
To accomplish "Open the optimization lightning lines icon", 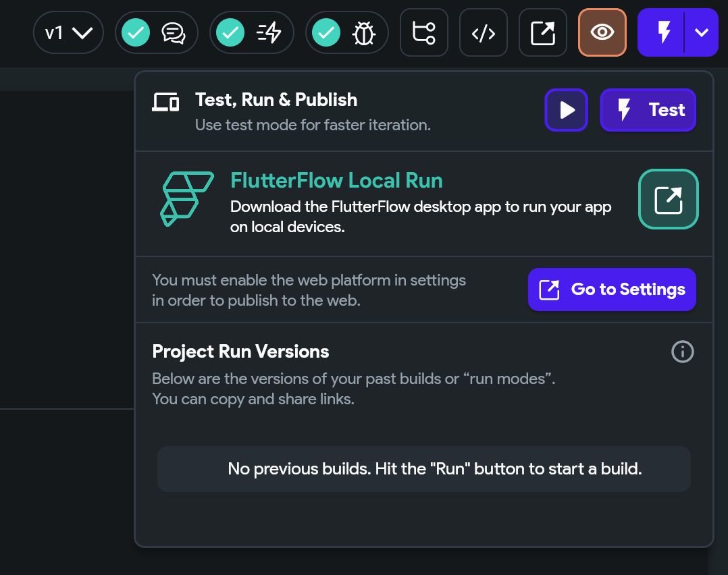I will 268,33.
